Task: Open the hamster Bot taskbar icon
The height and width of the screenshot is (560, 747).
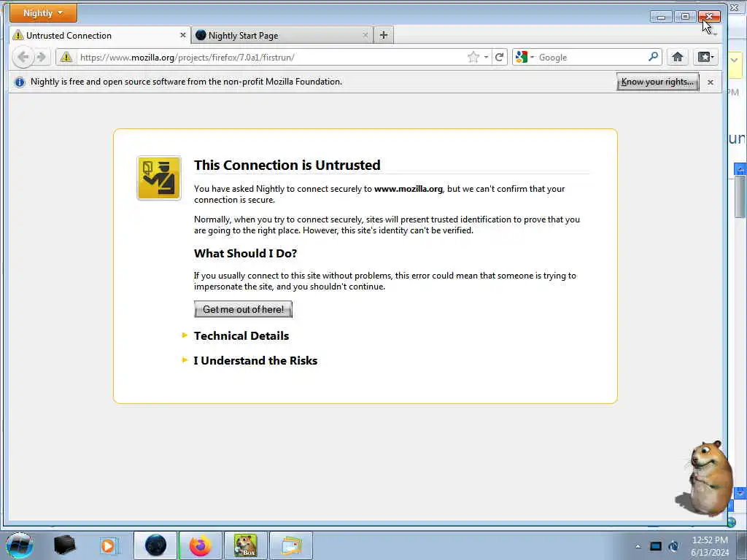Action: [x=245, y=545]
